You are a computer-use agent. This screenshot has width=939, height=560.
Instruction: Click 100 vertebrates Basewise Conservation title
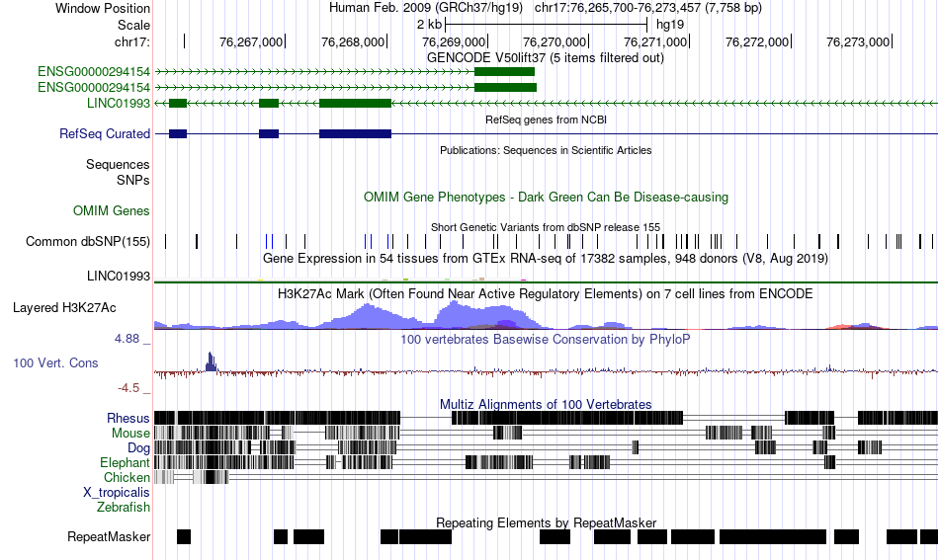[546, 339]
